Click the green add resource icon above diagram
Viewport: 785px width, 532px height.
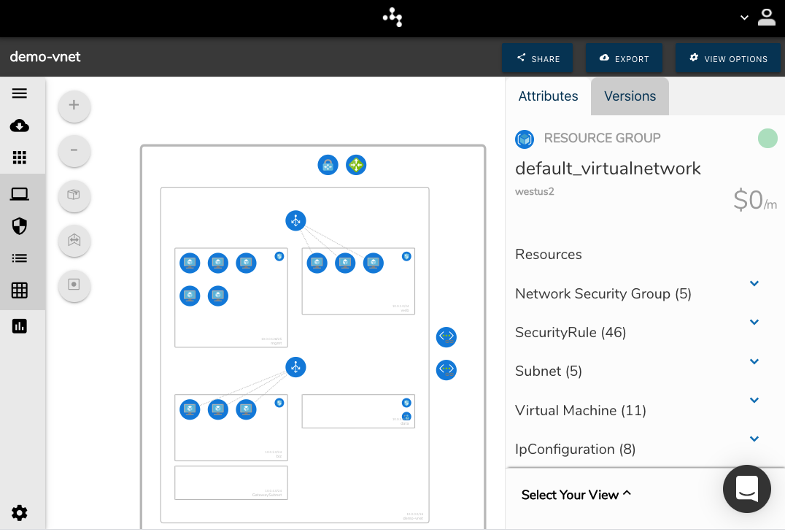point(356,165)
